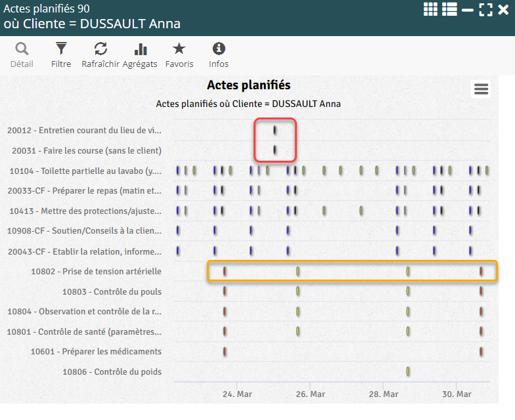This screenshot has height=420, width=515.
Task: Open the chart hamburger context menu
Action: tap(481, 90)
